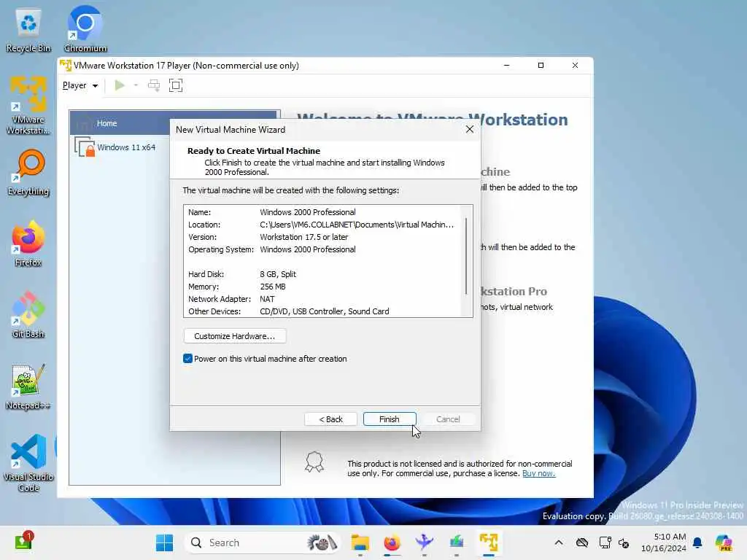Image resolution: width=747 pixels, height=560 pixels.
Task: Switch to Firefox in the taskbar
Action: (392, 542)
